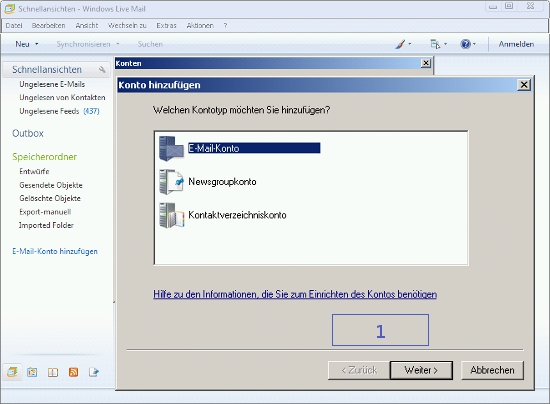Click the Weiter button
Screen dimensions: 550x404
click(421, 370)
